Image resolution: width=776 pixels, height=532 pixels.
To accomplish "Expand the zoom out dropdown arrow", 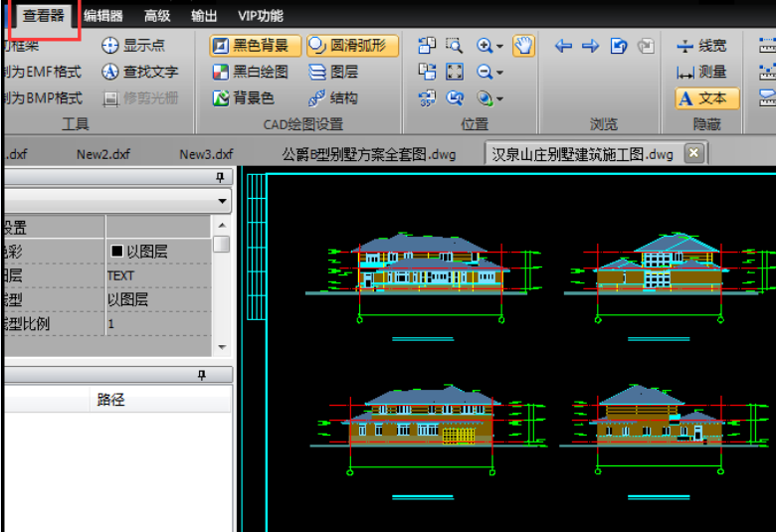I will coord(499,73).
